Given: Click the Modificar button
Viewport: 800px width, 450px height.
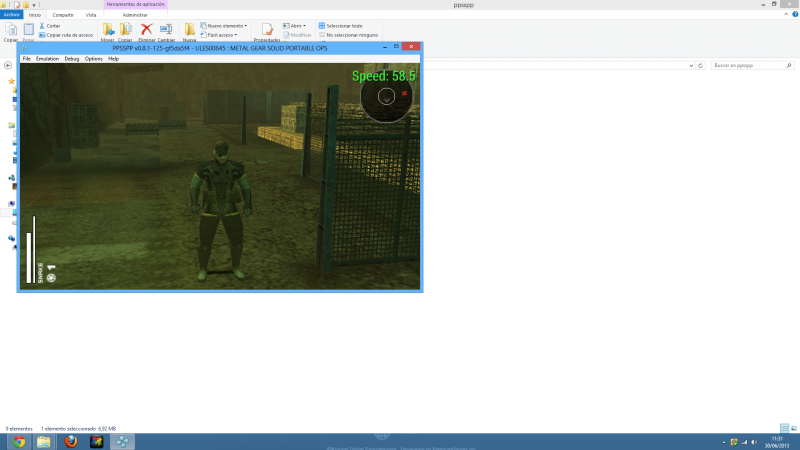Looking at the screenshot, I should (297, 35).
